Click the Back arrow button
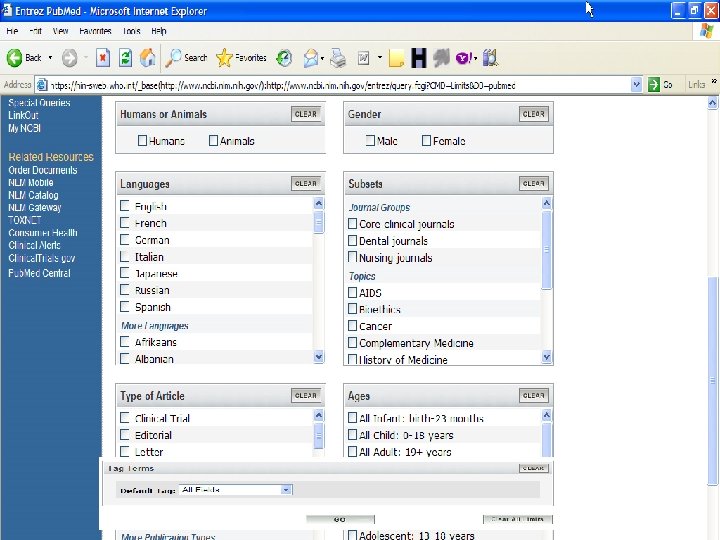Screen dimensions: 720x540 click(14, 58)
